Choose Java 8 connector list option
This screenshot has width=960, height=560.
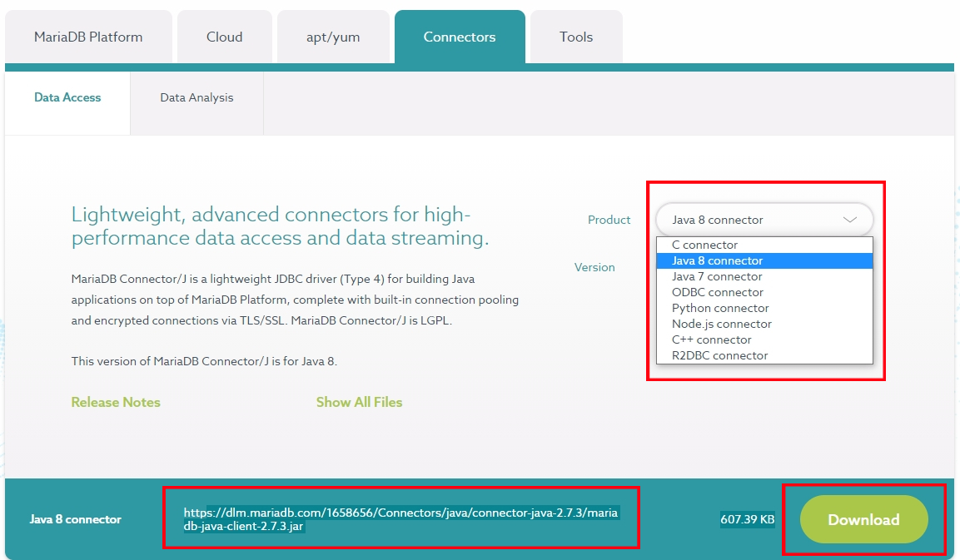coord(764,260)
